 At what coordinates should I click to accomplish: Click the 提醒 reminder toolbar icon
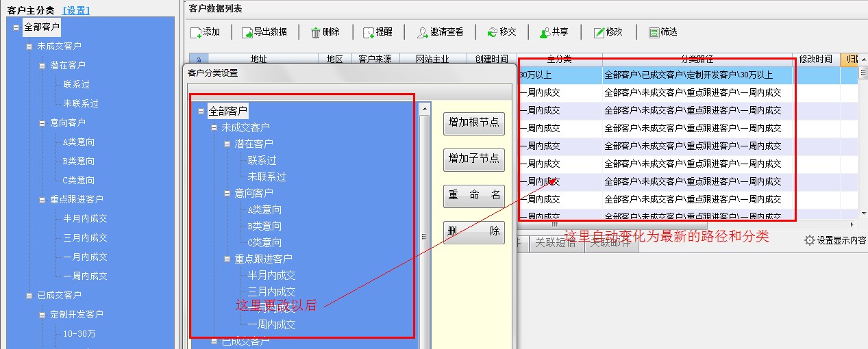369,33
